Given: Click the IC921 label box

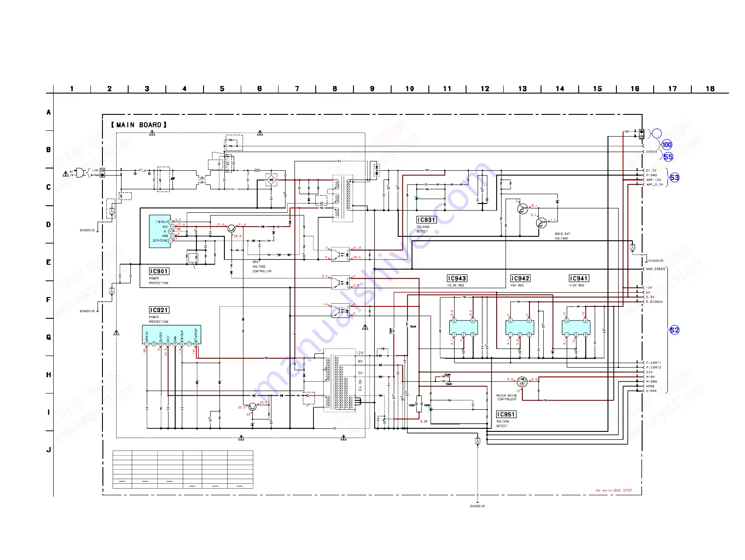Looking at the screenshot, I should [159, 310].
